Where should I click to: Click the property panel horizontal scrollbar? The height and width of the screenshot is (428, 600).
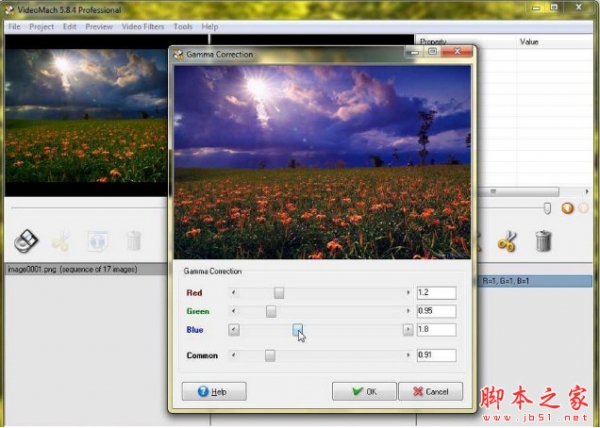(x=518, y=191)
